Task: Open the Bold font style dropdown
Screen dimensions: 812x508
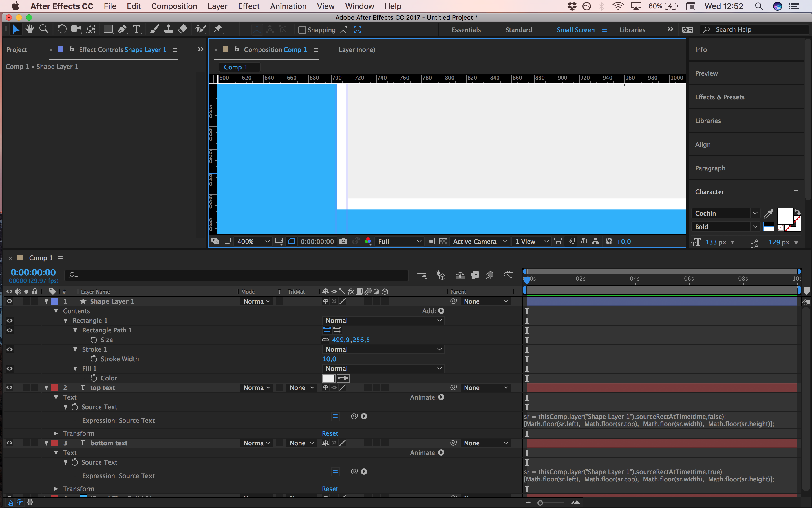Action: (725, 227)
